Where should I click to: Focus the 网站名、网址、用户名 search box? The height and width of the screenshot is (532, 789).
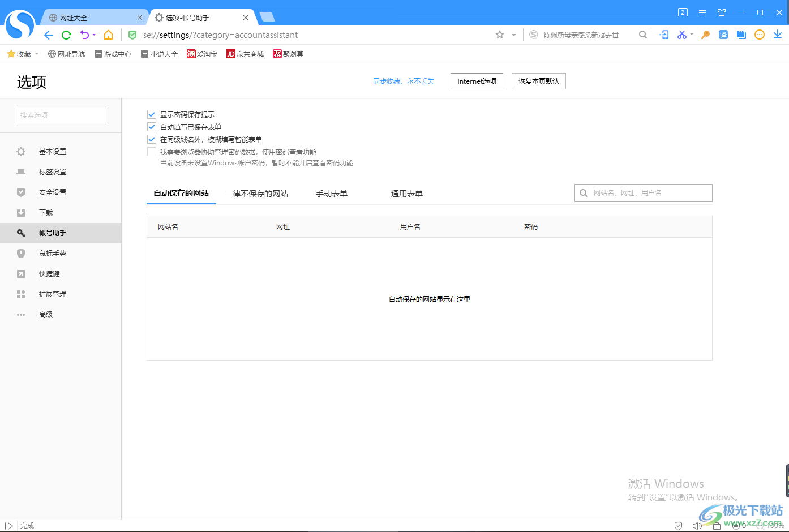coord(644,193)
